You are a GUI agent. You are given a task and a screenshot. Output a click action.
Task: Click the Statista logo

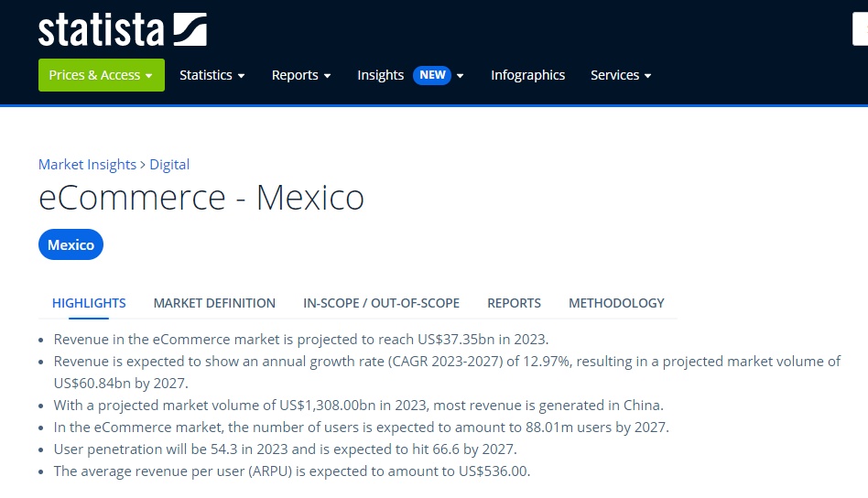click(x=123, y=29)
